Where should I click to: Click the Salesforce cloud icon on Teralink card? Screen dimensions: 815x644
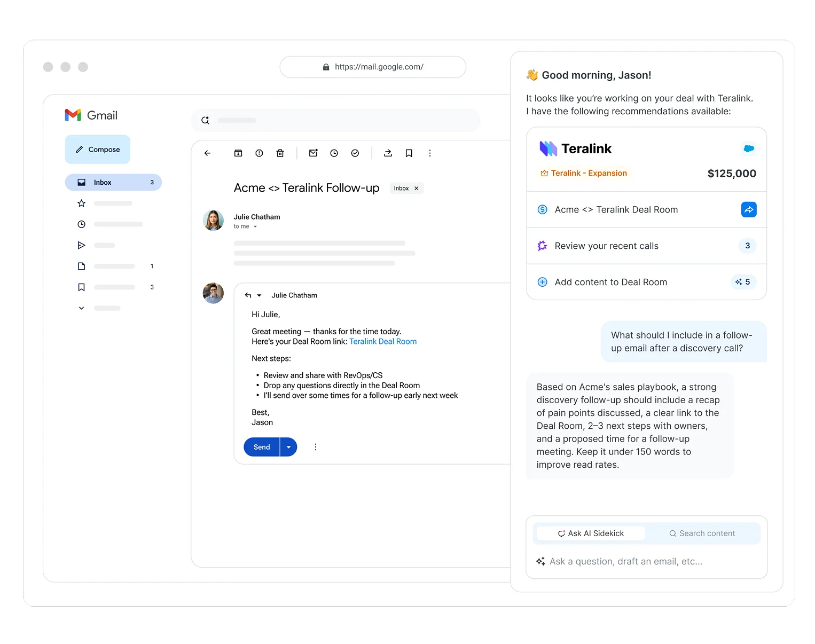749,148
